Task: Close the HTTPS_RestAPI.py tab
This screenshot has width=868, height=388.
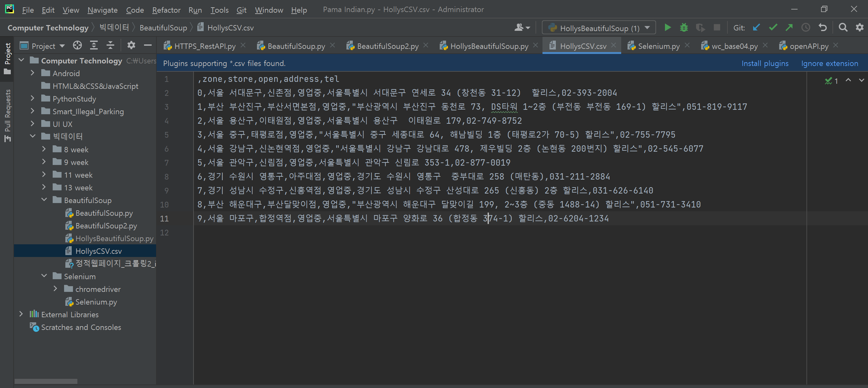Action: [x=243, y=45]
